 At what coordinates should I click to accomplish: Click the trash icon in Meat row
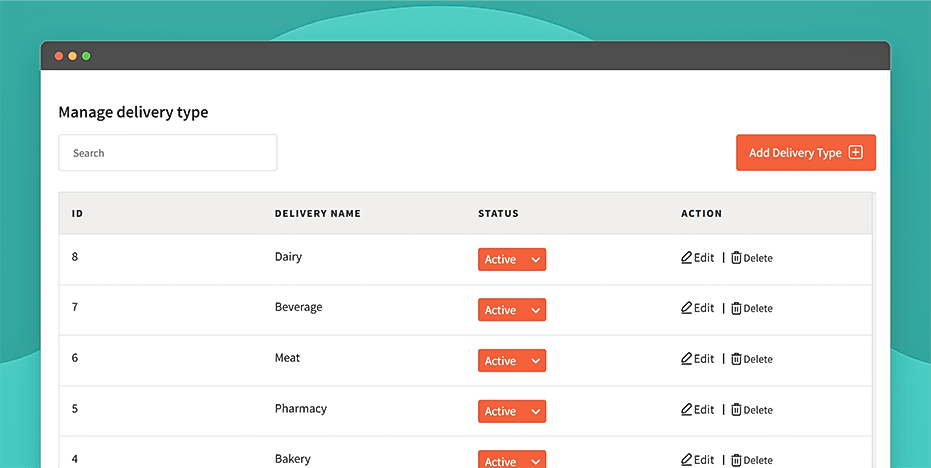(736, 359)
